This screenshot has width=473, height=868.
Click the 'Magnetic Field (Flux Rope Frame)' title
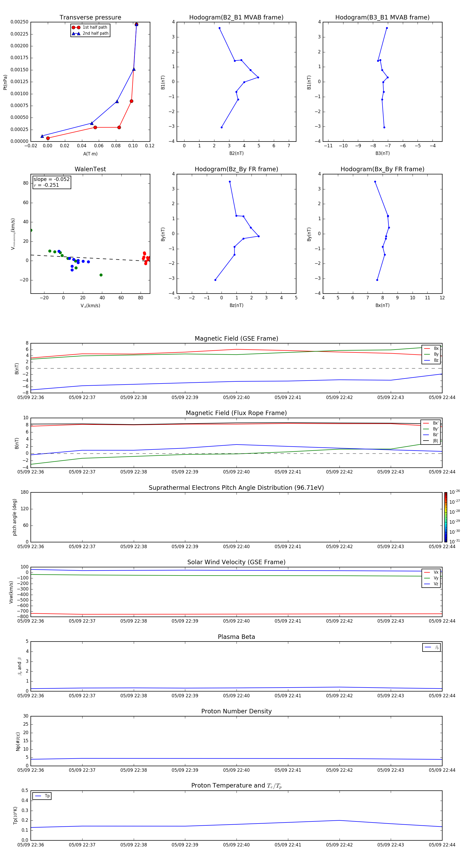236,413
